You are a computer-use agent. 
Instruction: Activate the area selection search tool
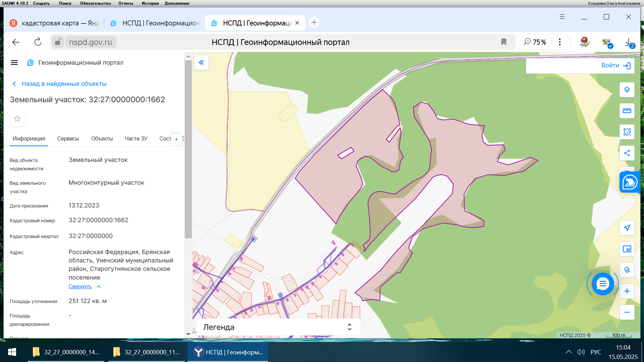point(627,132)
